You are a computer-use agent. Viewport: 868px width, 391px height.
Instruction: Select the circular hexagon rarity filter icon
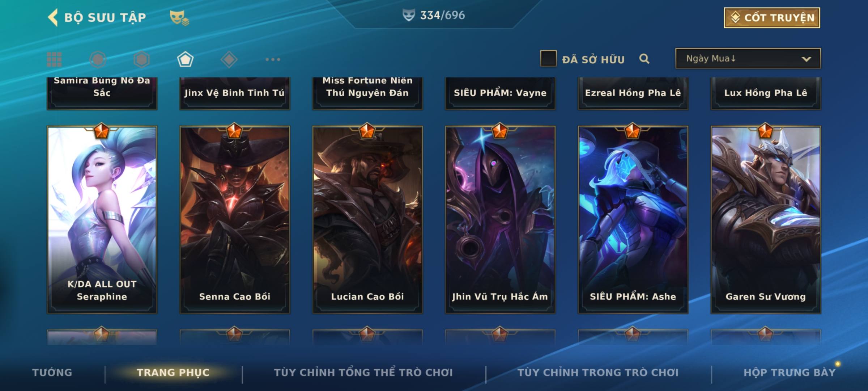click(98, 59)
